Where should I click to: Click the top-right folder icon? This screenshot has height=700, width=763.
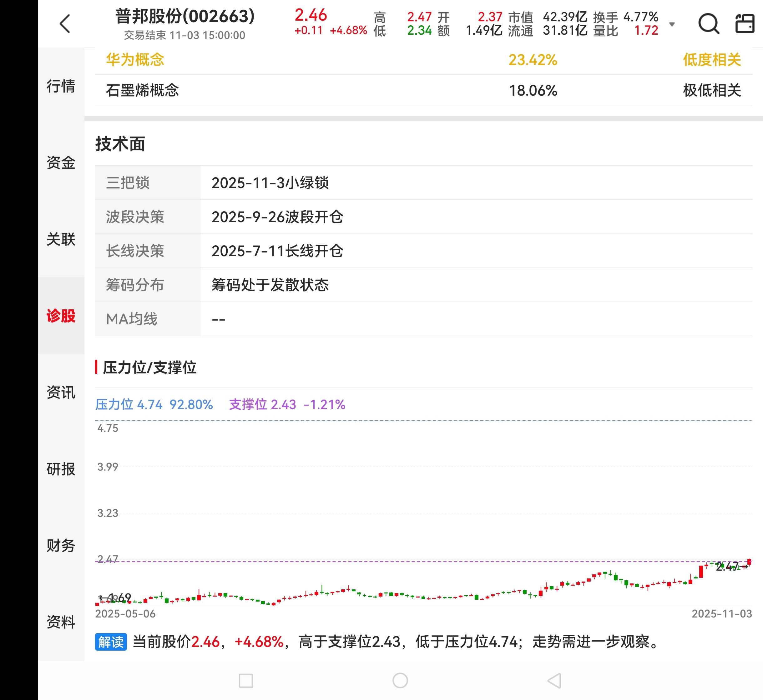(745, 23)
